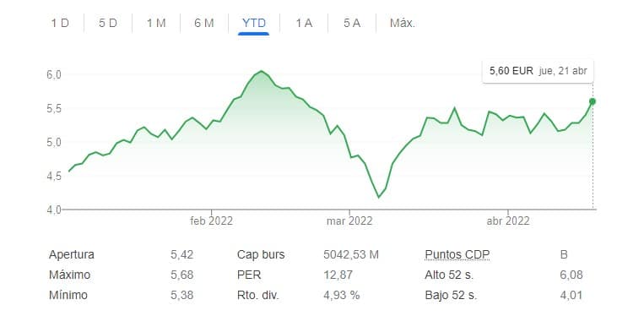Click the Rto. div. label
Viewport: 644px width, 316px height.
258,295
